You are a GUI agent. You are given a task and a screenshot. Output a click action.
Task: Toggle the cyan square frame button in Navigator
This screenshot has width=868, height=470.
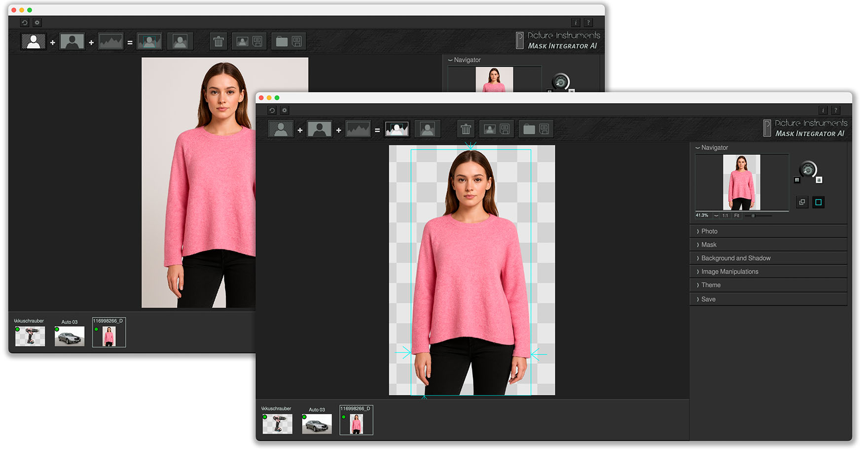(x=818, y=202)
